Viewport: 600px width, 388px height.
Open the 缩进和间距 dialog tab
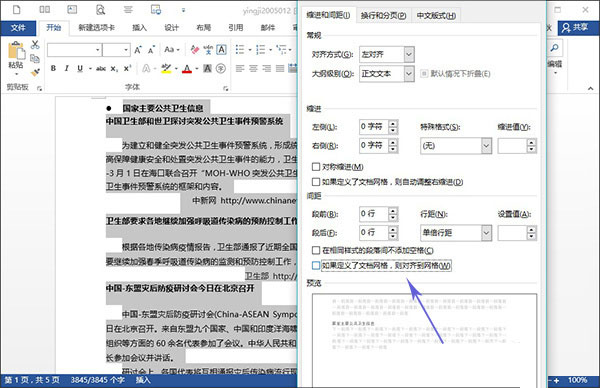pyautogui.click(x=328, y=15)
